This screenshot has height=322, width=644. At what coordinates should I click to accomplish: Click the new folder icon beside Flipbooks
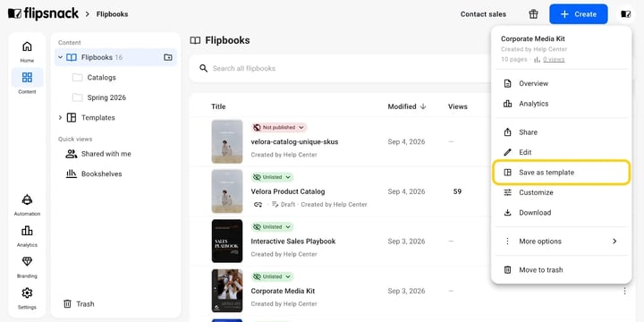pos(168,57)
